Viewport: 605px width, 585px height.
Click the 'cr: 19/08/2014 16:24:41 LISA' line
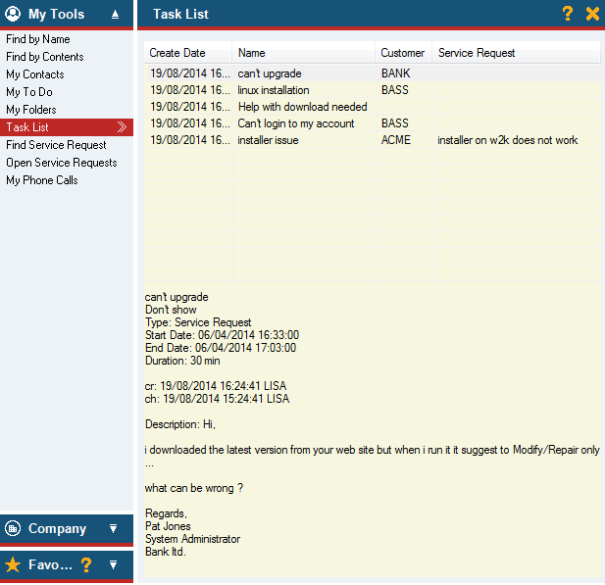click(x=216, y=385)
